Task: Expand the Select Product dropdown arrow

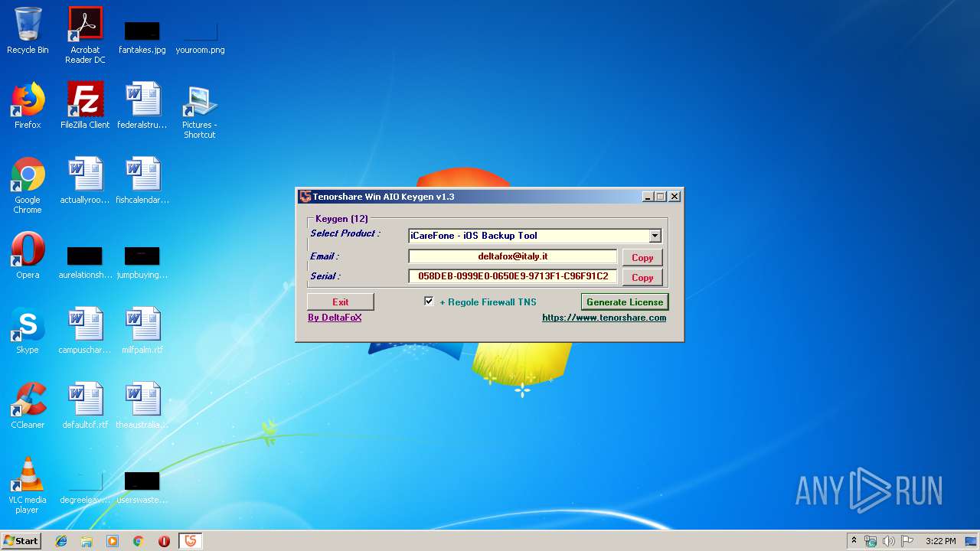Action: [x=655, y=236]
